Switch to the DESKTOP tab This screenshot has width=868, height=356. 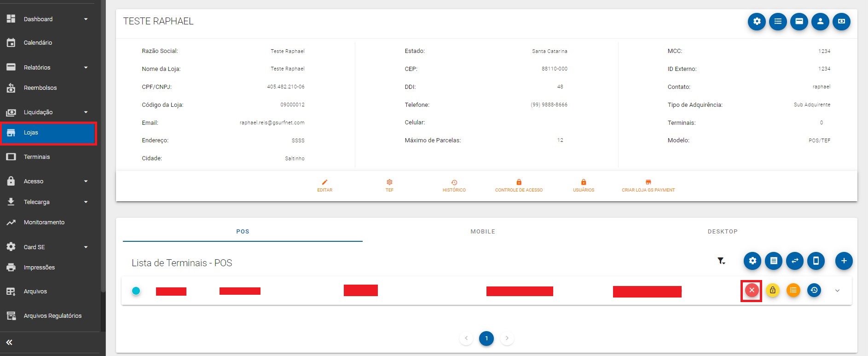[723, 232]
